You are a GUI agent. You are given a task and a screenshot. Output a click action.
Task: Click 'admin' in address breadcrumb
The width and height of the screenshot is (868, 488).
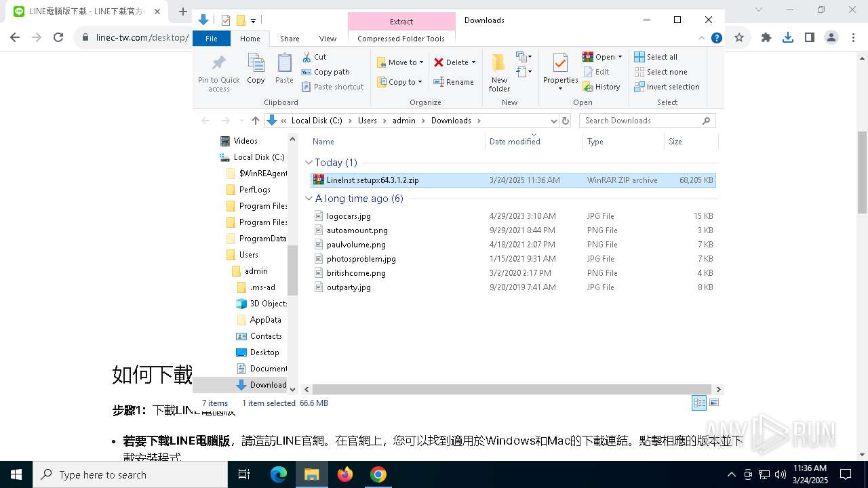point(404,121)
